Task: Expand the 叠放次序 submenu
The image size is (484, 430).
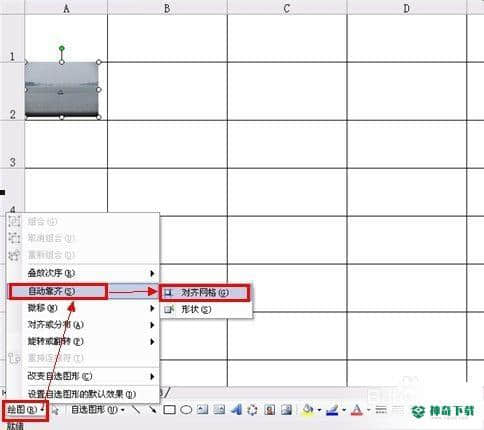Action: click(x=83, y=273)
